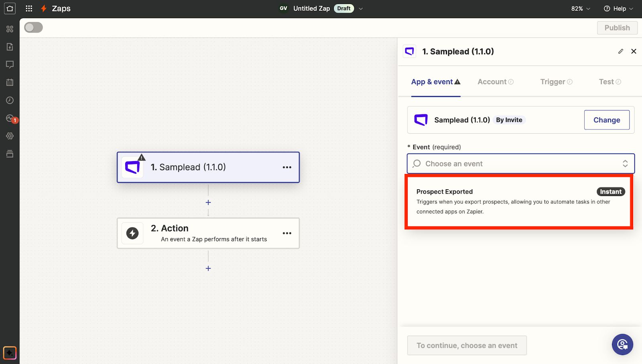
Task: Click the GV user avatar
Action: (283, 8)
